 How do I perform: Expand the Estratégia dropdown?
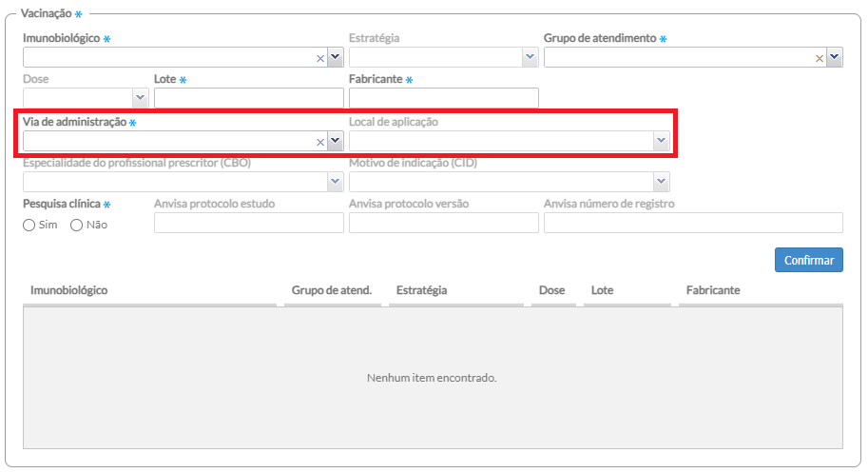coord(530,58)
